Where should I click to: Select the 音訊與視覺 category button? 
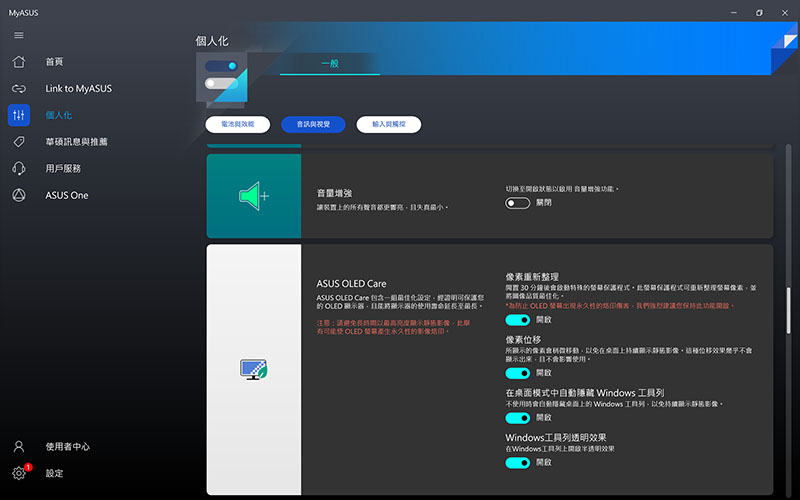click(313, 124)
